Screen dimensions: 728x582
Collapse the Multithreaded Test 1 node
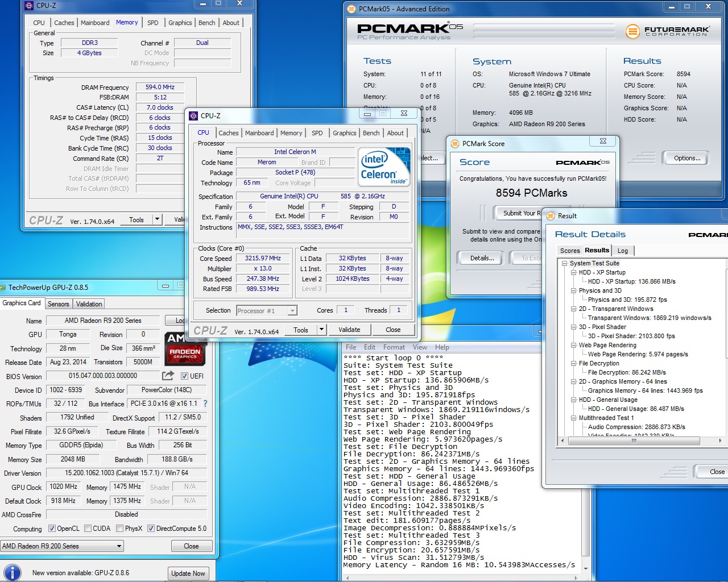[x=574, y=418]
